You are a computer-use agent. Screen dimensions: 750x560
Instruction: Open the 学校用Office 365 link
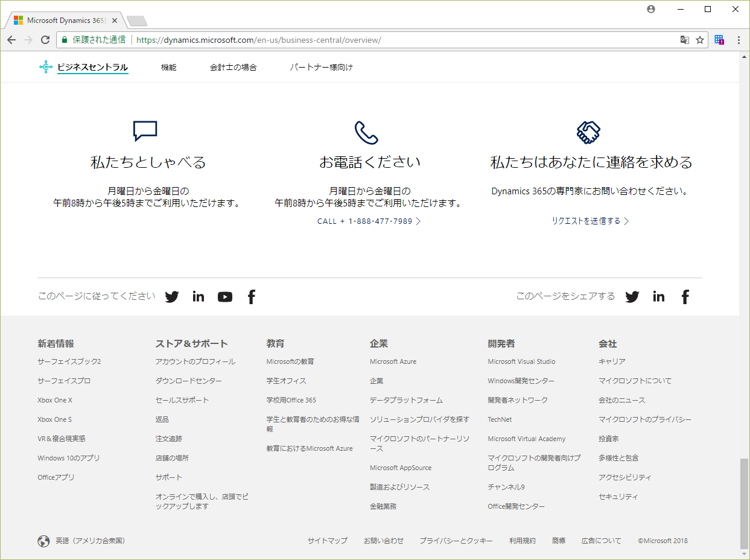(291, 400)
